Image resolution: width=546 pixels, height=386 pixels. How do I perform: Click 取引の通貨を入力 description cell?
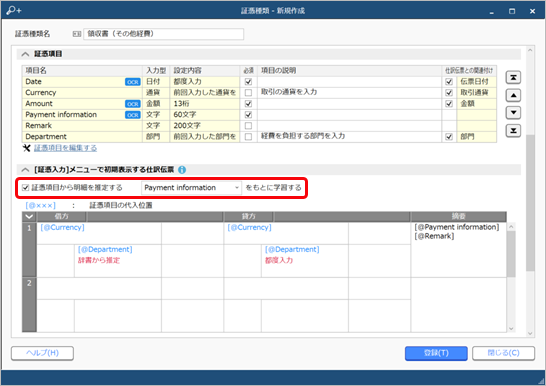(x=350, y=93)
